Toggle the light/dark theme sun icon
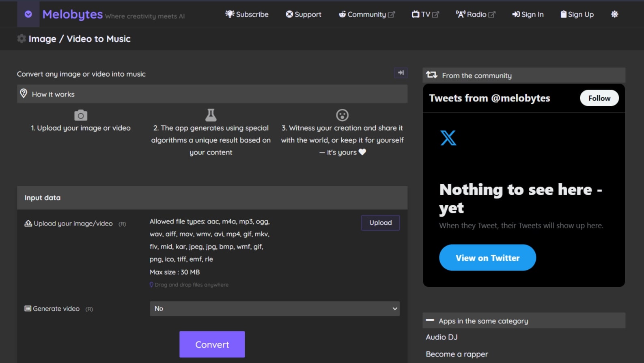The height and width of the screenshot is (363, 644). tap(614, 14)
